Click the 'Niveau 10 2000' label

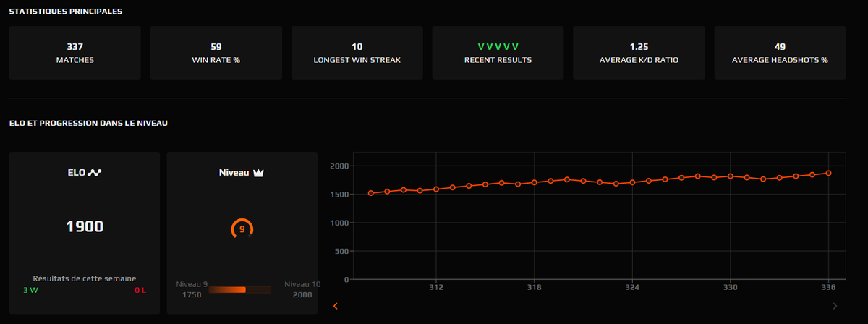[x=302, y=290]
